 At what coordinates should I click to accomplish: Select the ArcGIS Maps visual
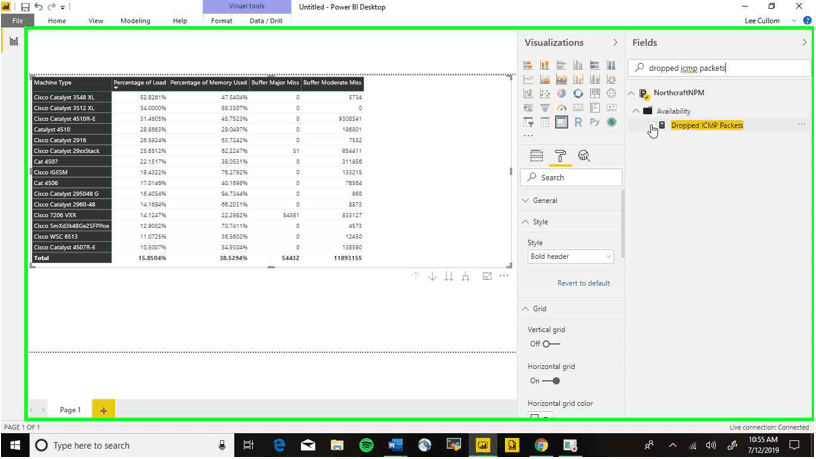(611, 122)
